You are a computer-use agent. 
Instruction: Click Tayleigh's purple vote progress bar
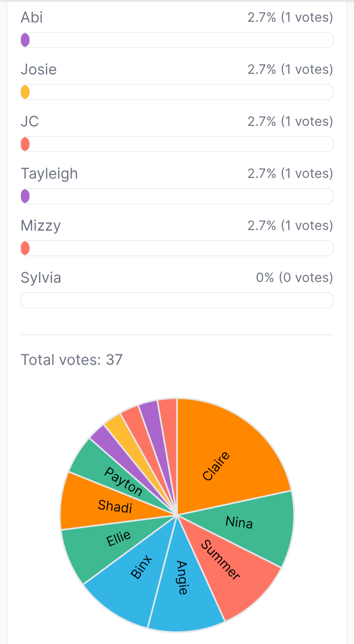177,196
